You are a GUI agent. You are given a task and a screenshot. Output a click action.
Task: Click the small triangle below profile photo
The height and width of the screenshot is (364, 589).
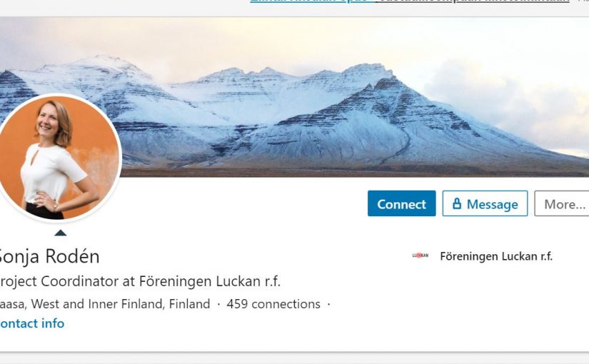pyautogui.click(x=61, y=233)
